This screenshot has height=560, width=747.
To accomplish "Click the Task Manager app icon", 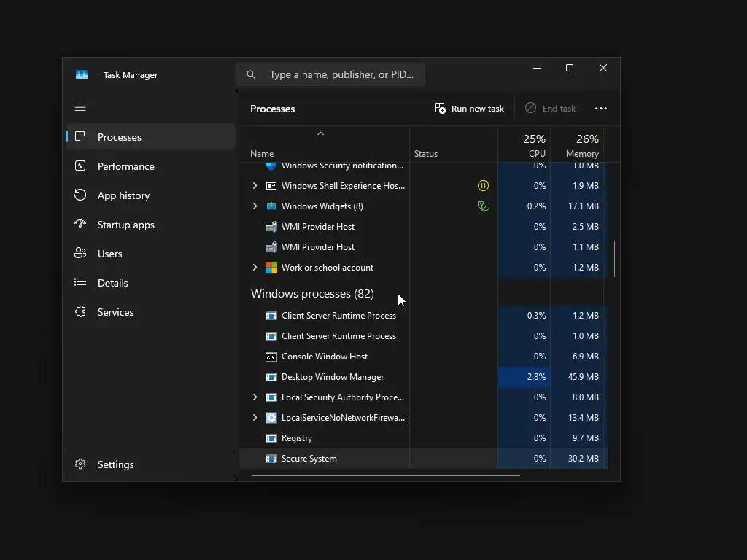I will click(82, 75).
